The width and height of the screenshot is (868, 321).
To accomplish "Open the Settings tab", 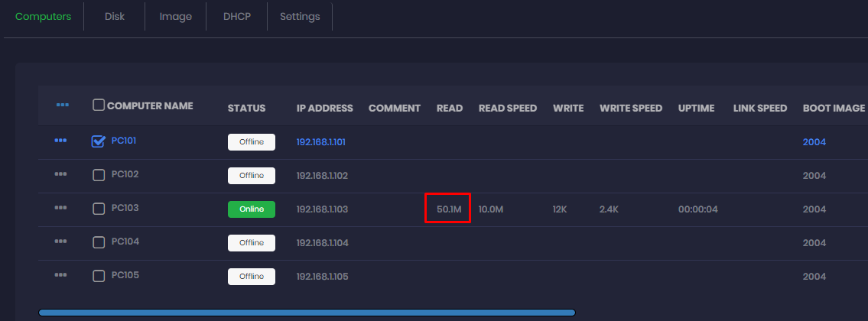I will point(300,17).
